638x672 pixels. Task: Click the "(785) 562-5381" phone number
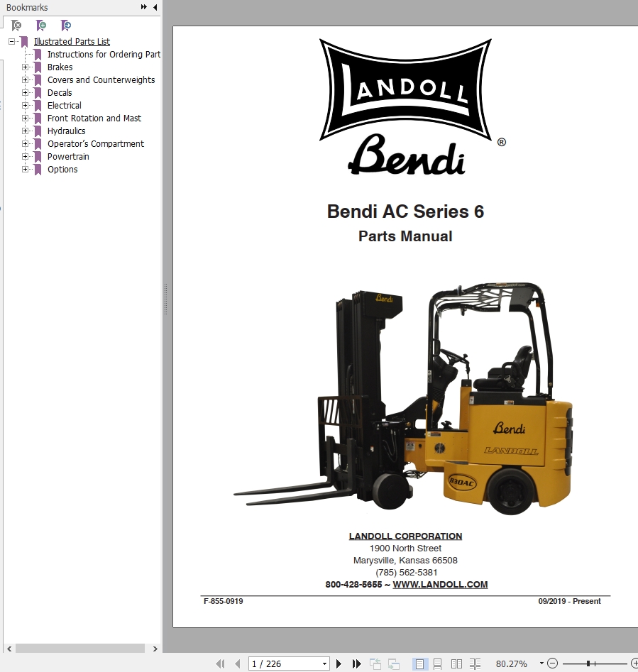pos(406,573)
